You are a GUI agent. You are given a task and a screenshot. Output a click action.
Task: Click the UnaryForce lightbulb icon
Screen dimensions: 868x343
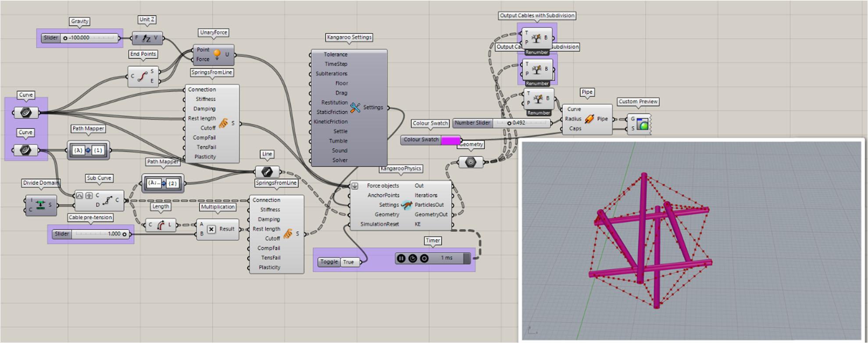tap(217, 54)
